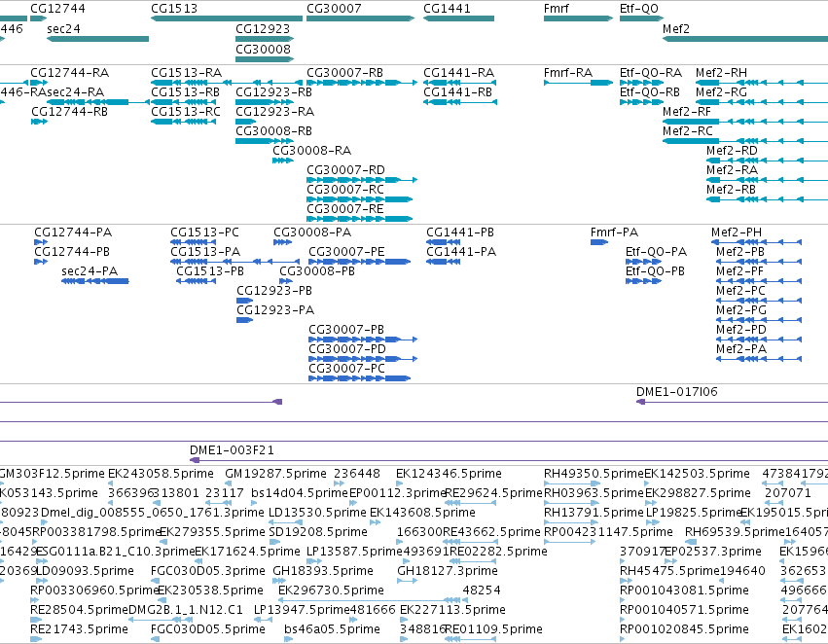Open protein sec24-PA

[90, 270]
